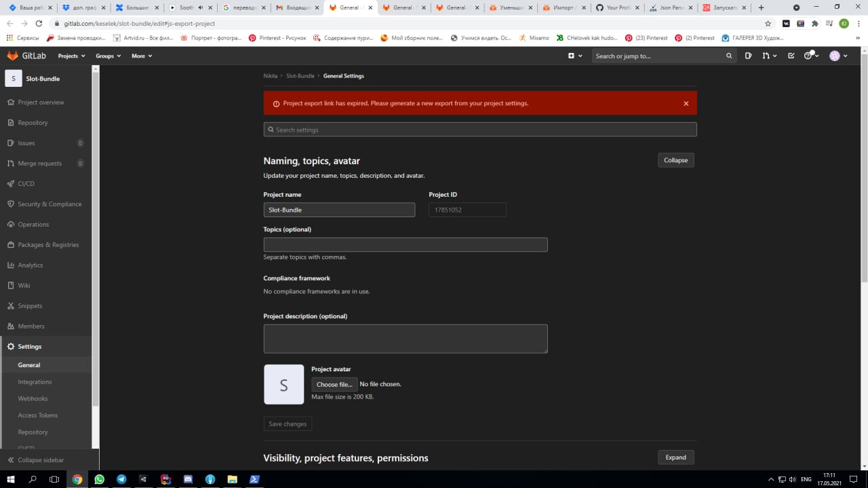Open the user avatar dropdown
The height and width of the screenshot is (488, 868).
(838, 56)
